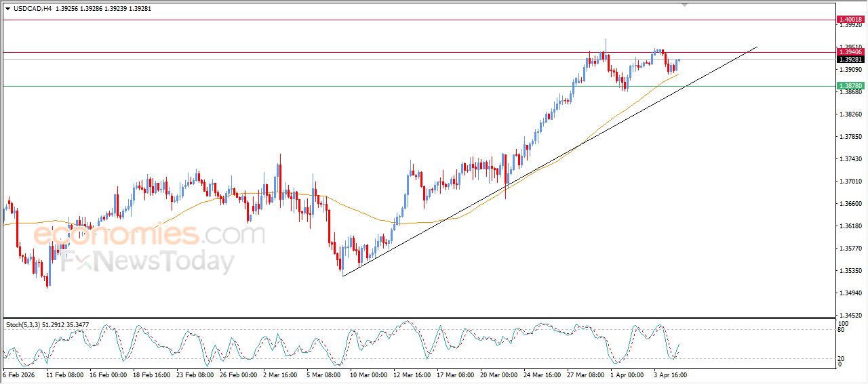
Task: Select the 1.40018 resistance price label
Action: pyautogui.click(x=850, y=20)
